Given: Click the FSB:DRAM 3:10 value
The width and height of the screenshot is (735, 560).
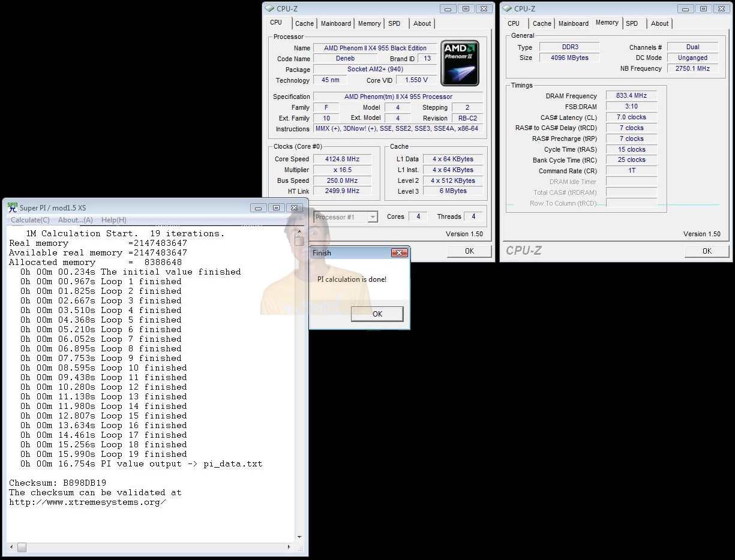Looking at the screenshot, I should point(631,106).
